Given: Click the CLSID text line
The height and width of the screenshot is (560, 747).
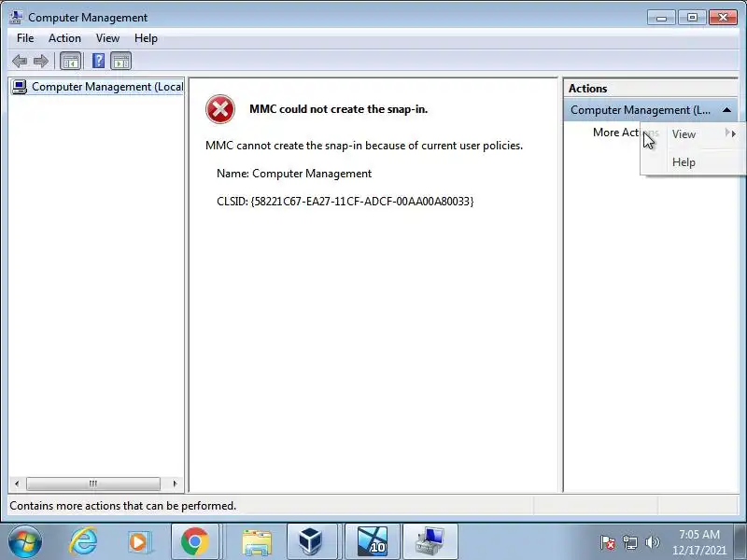Looking at the screenshot, I should click(345, 202).
